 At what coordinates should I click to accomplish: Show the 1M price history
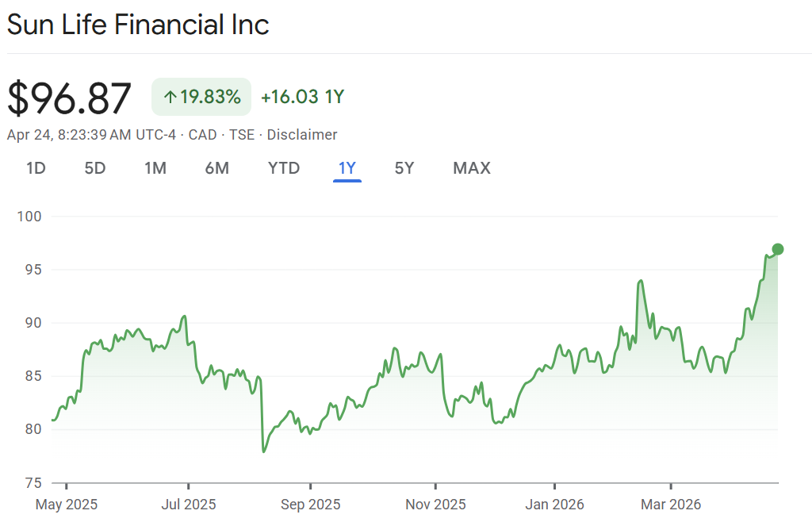[155, 168]
